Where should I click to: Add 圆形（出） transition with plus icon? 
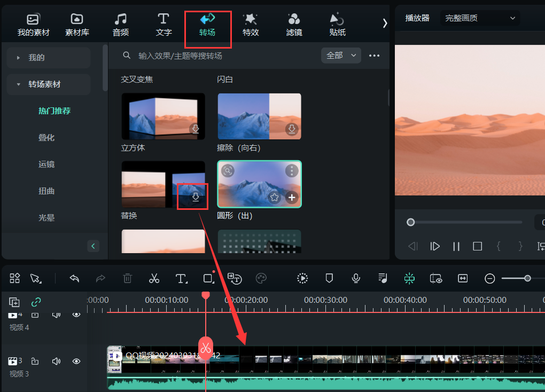(x=292, y=198)
